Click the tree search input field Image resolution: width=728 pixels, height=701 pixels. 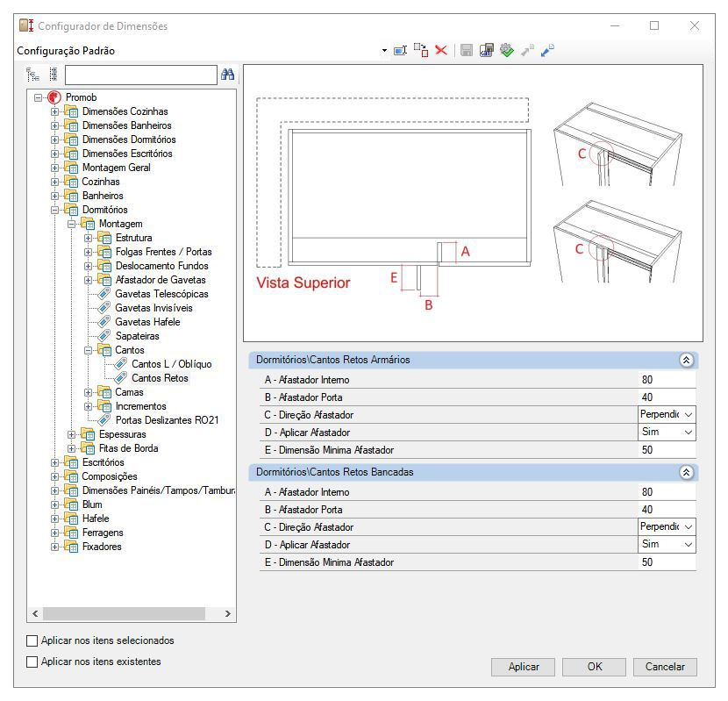[141, 75]
